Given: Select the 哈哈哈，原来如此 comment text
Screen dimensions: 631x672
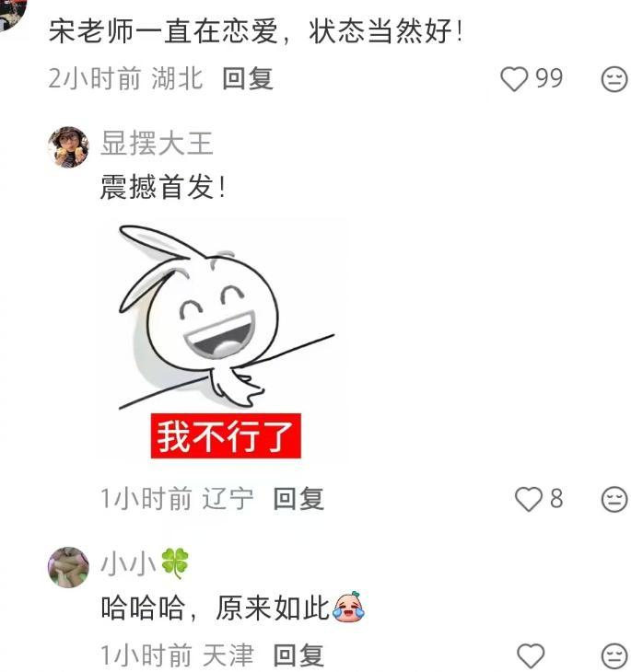Looking at the screenshot, I should pyautogui.click(x=233, y=608).
